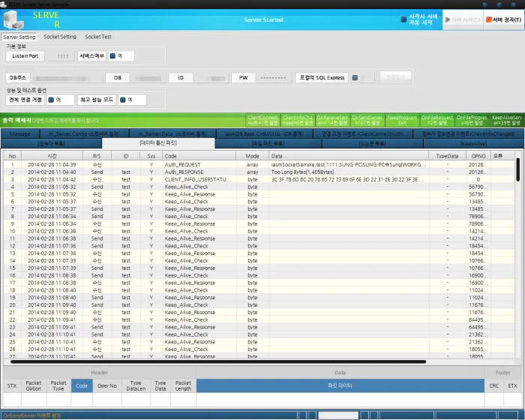Click the ID input field
The width and height of the screenshot is (525, 420).
tap(211, 78)
